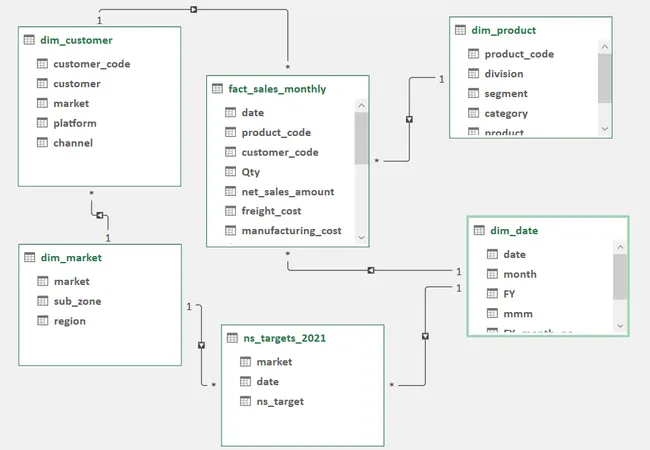
Task: Select market field in ns_targets_2021
Action: pos(274,362)
